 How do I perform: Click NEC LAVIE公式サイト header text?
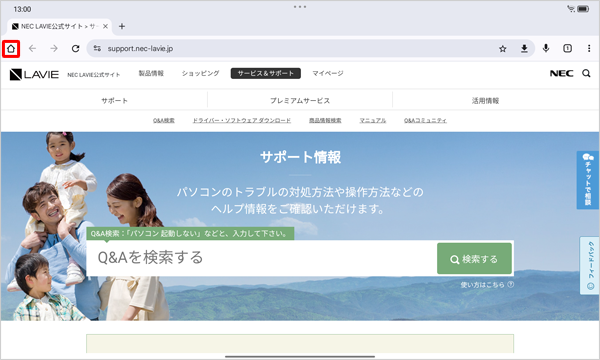(x=94, y=75)
